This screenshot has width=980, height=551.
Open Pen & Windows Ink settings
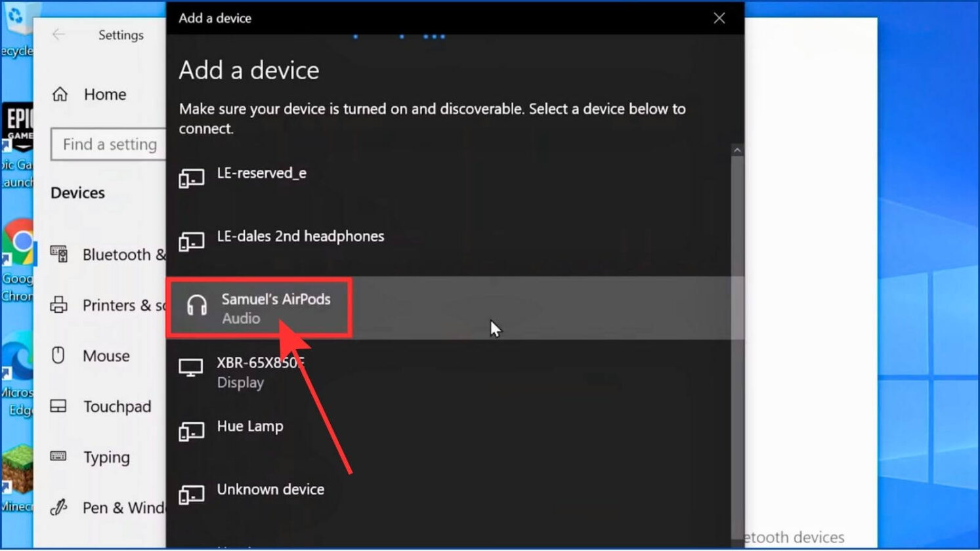(123, 508)
